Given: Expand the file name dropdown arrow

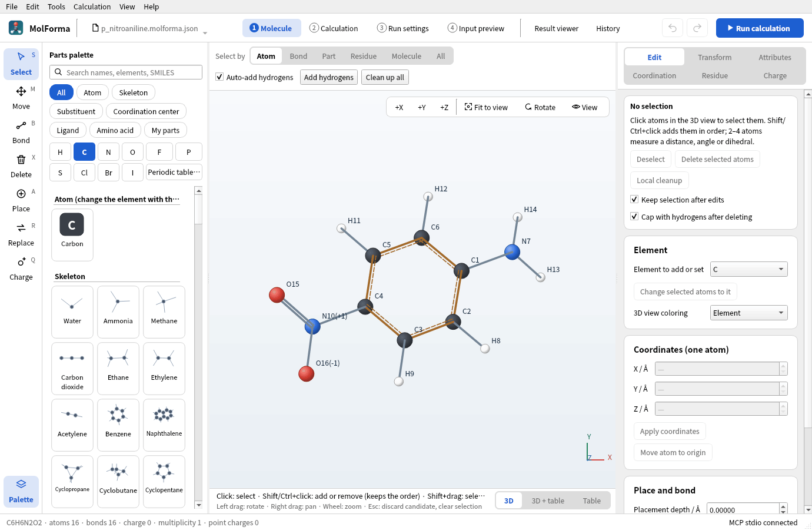Looking at the screenshot, I should click(205, 33).
